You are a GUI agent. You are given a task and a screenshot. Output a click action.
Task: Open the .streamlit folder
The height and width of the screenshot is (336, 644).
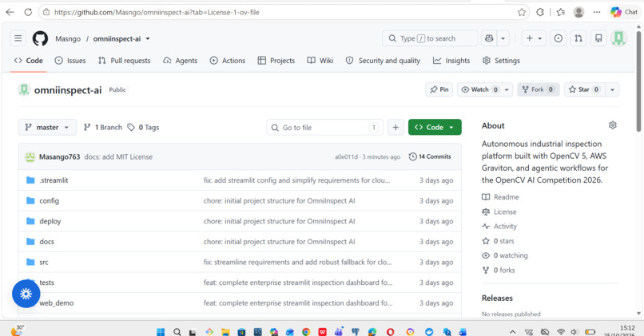click(54, 180)
